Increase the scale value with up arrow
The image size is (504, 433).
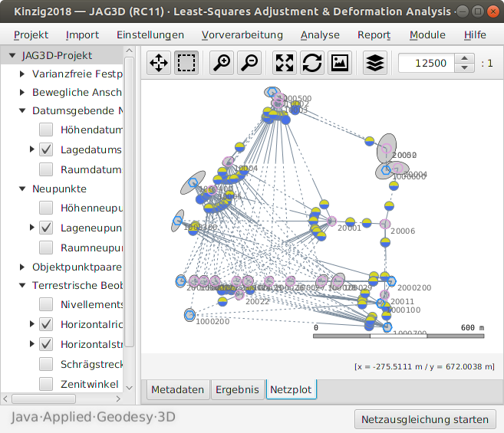point(464,58)
